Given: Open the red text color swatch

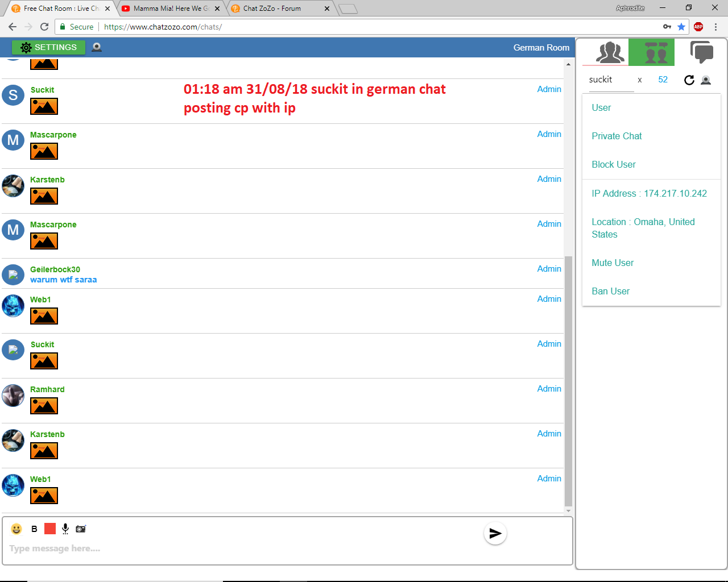Looking at the screenshot, I should point(50,529).
